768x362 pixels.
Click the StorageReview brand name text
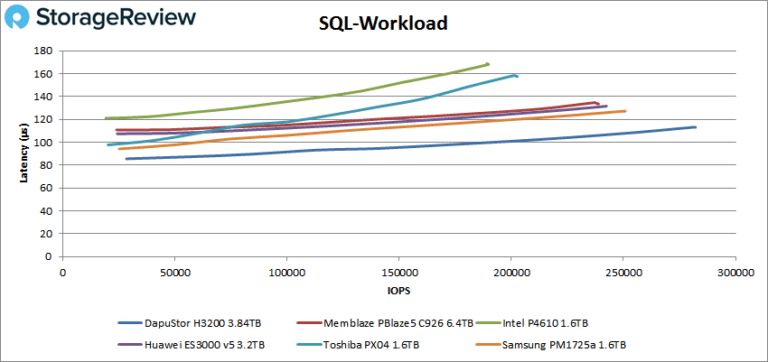click(116, 18)
